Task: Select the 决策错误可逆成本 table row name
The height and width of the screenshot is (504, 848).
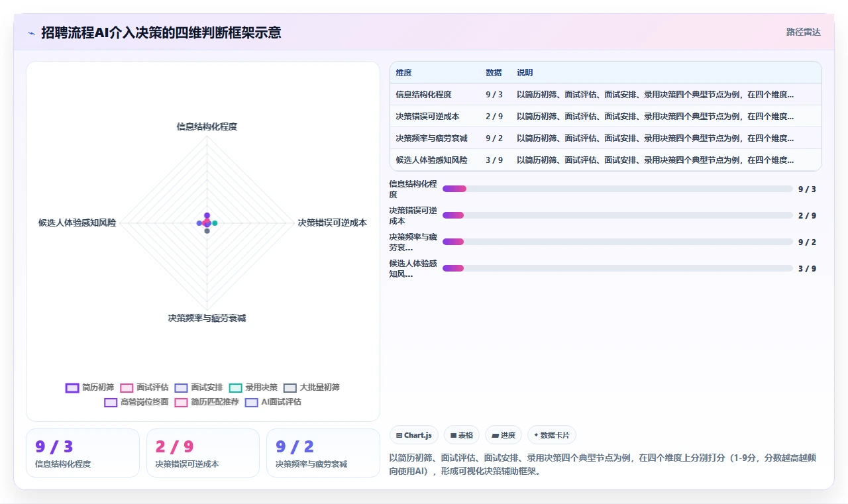Action: click(x=427, y=117)
